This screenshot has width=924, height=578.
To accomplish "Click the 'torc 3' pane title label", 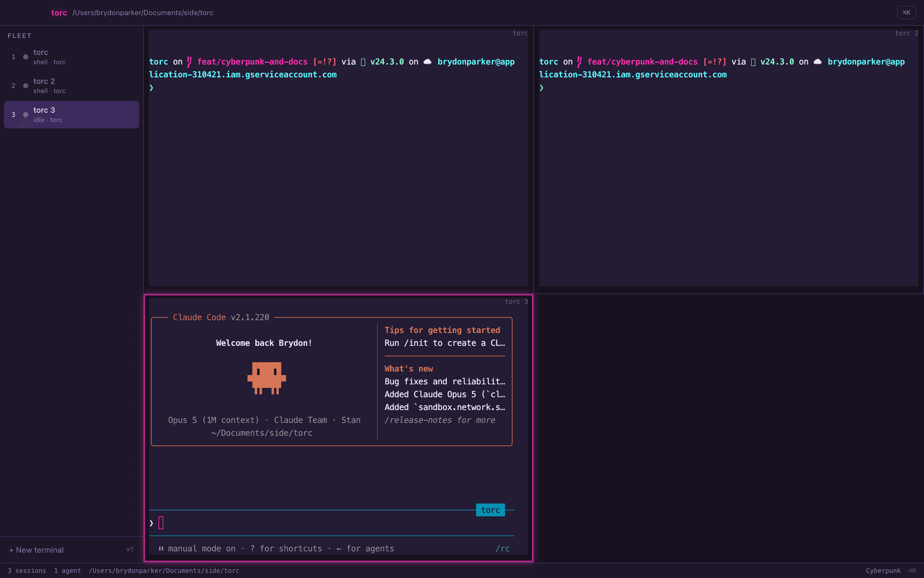I will pyautogui.click(x=516, y=302).
